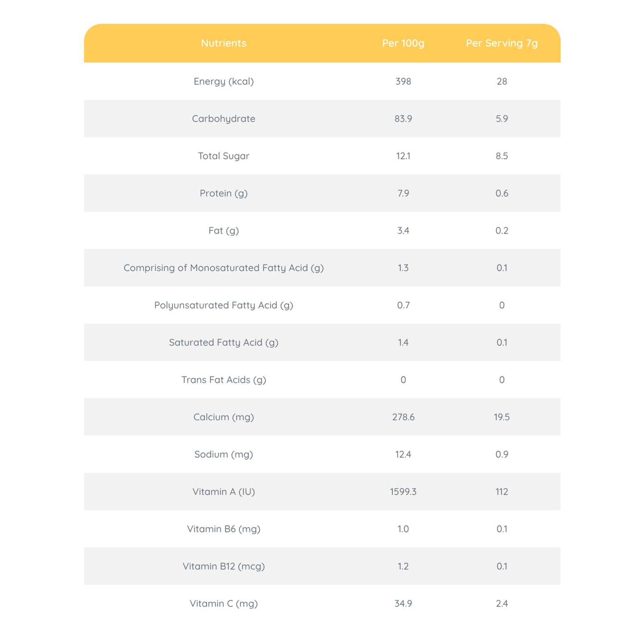Select the Carbohydrate row label

click(x=223, y=119)
